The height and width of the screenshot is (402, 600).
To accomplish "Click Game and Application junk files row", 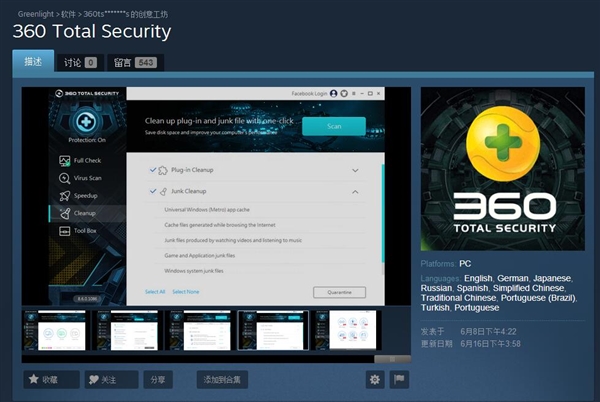I will (x=260, y=256).
